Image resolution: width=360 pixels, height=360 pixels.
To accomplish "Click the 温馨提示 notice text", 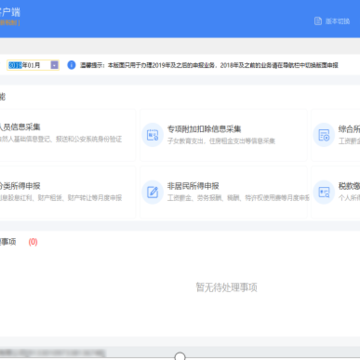I will pos(209,65).
